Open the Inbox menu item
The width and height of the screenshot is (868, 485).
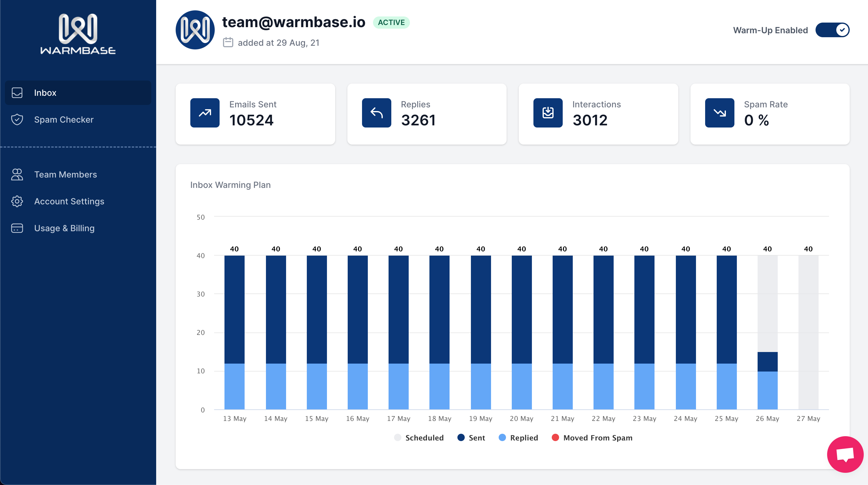(x=78, y=93)
